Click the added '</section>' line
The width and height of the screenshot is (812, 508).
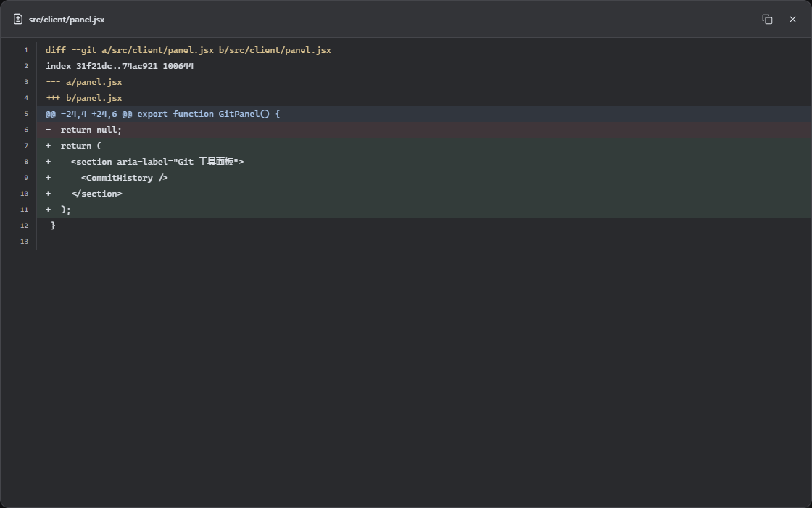tap(424, 194)
